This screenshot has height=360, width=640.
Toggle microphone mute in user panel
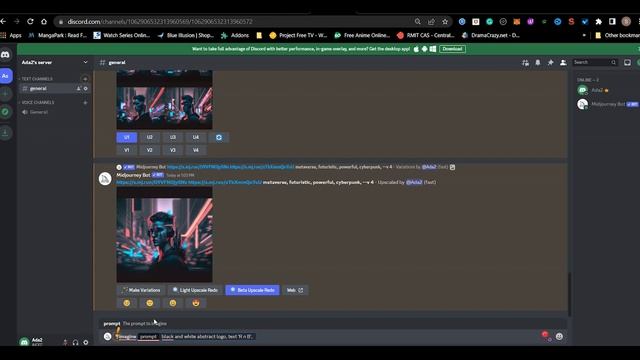[65, 342]
